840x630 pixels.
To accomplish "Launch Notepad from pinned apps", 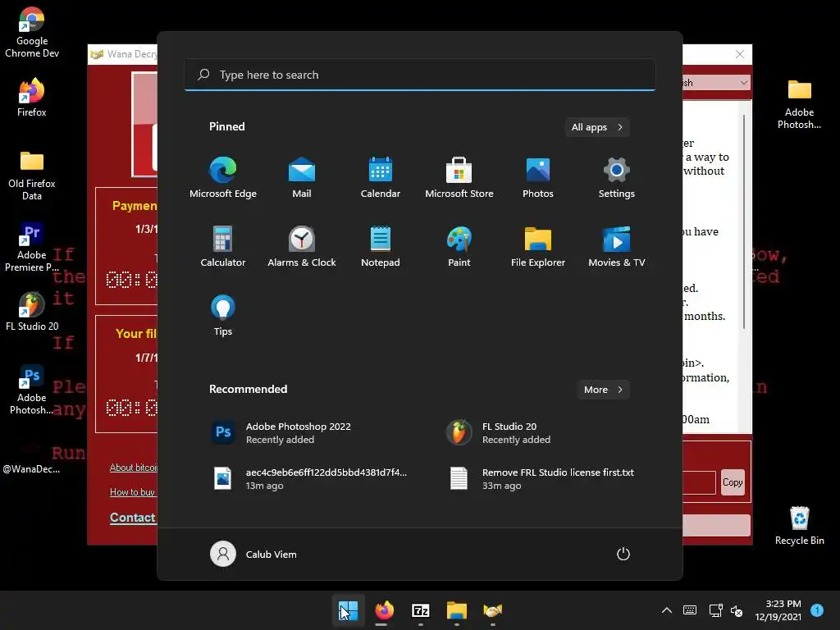I will point(381,246).
